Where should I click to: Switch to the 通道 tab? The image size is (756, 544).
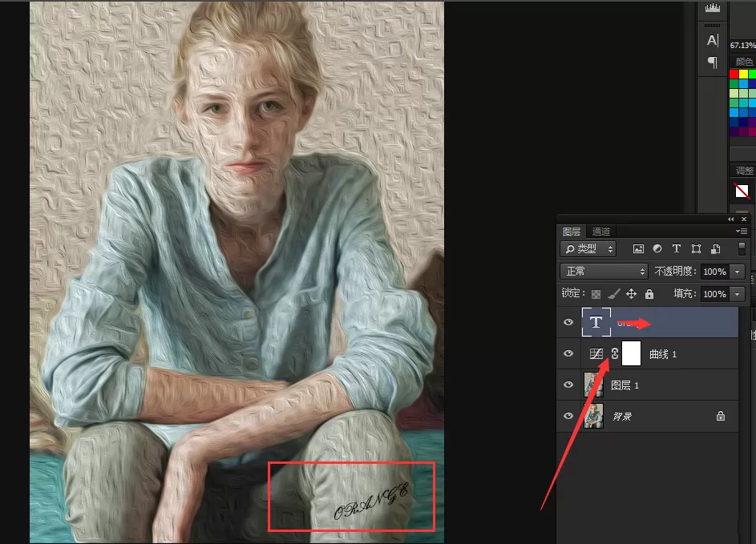[600, 232]
